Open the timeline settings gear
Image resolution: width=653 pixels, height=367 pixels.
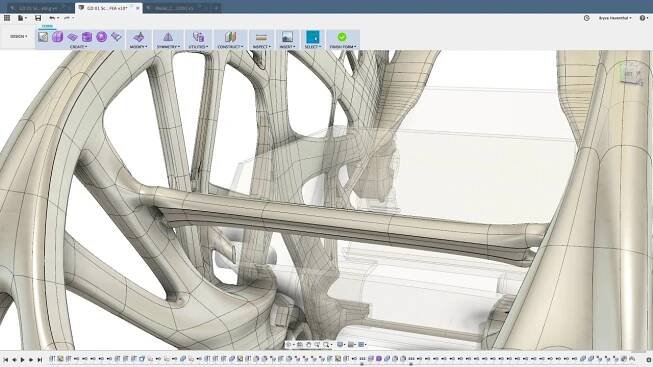(x=648, y=360)
